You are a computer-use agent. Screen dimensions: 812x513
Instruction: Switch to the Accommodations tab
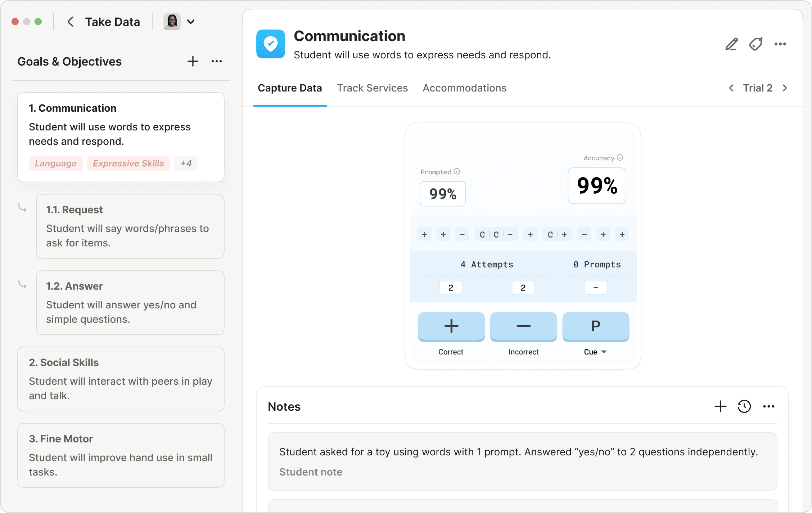[465, 88]
